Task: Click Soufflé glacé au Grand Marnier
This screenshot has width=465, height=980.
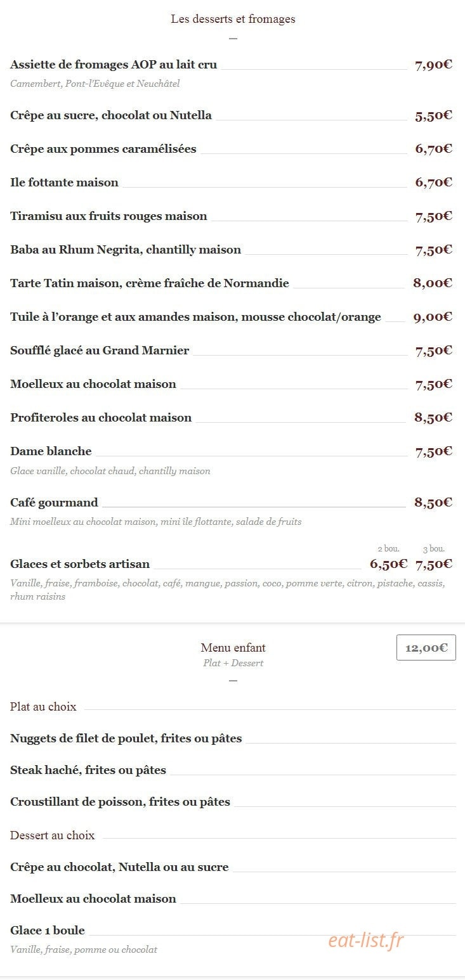Action: [100, 351]
